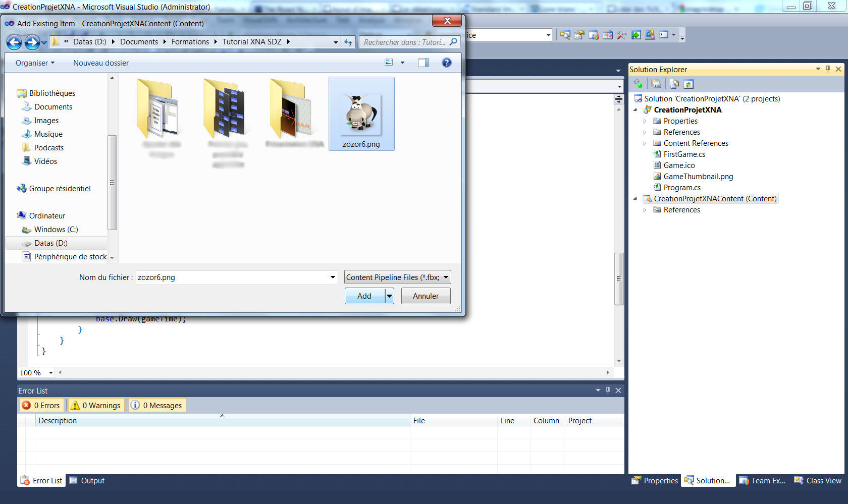Select GameThumbnail.png in Solution Explorer

pos(698,177)
